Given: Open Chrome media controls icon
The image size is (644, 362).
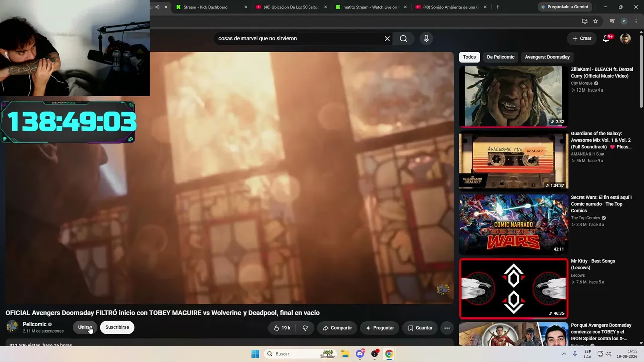Looking at the screenshot, I should [x=612, y=21].
